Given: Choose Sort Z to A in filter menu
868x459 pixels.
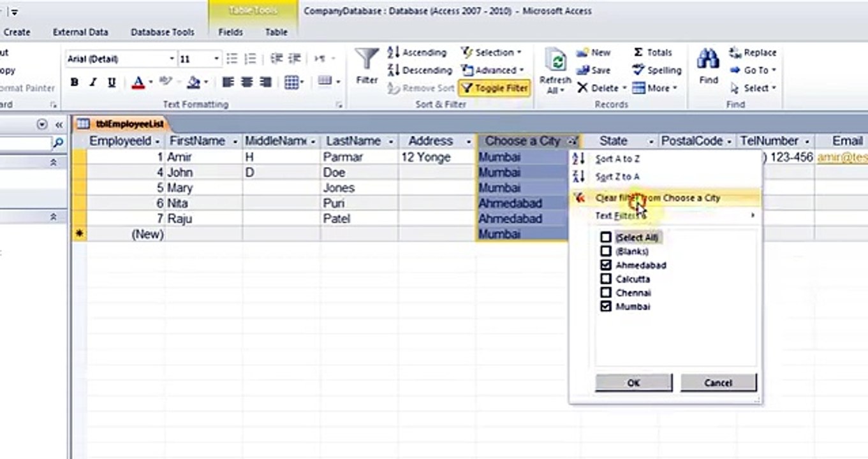Looking at the screenshot, I should pyautogui.click(x=617, y=177).
